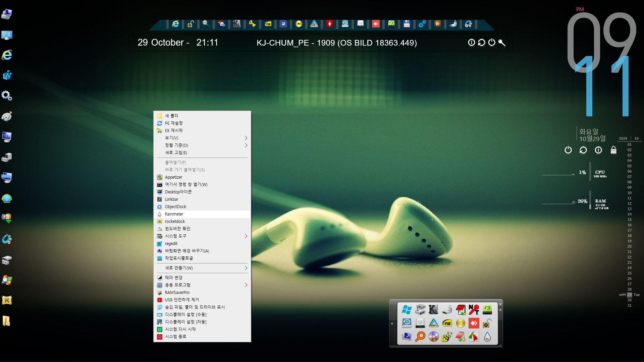Expand the '정렬 기준(O)' submenu
Screen dimensions: 644x362
click(x=202, y=145)
